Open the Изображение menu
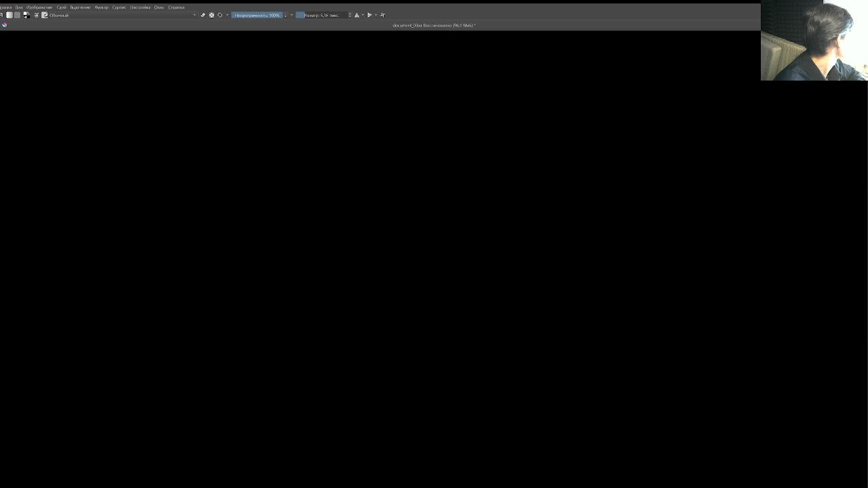The width and height of the screenshot is (868, 488). pyautogui.click(x=39, y=7)
